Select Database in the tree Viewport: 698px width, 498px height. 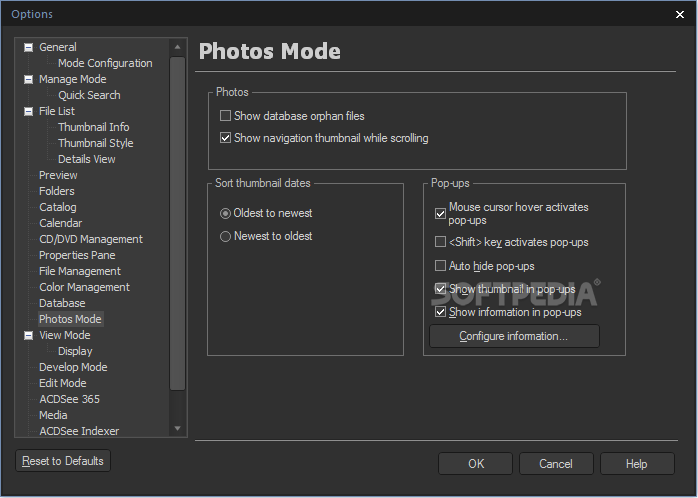tap(62, 304)
